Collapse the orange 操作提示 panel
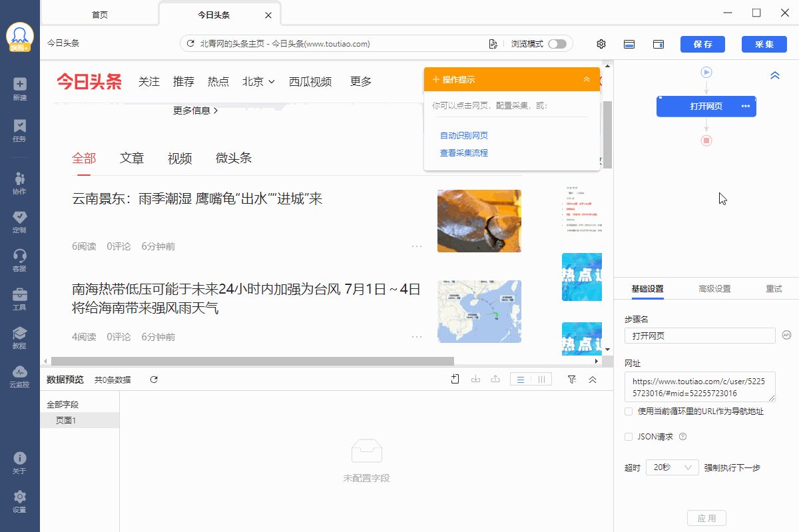The image size is (799, 532). pos(587,79)
